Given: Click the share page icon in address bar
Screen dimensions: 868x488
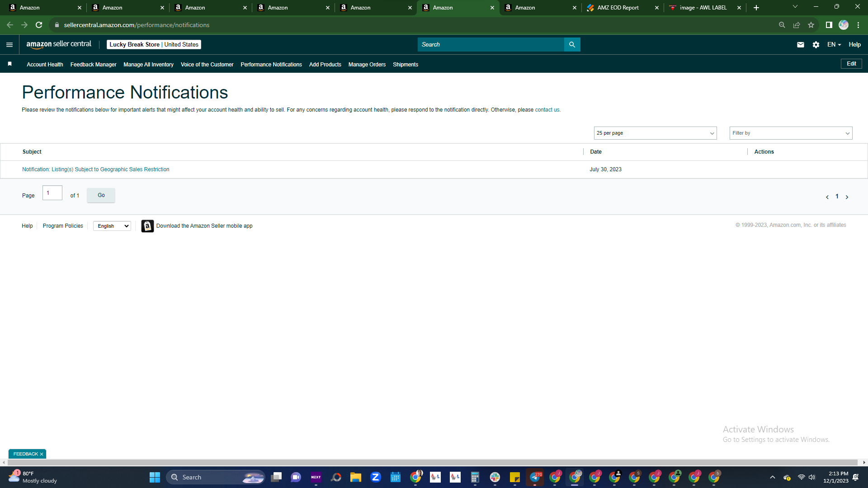Looking at the screenshot, I should [x=797, y=25].
